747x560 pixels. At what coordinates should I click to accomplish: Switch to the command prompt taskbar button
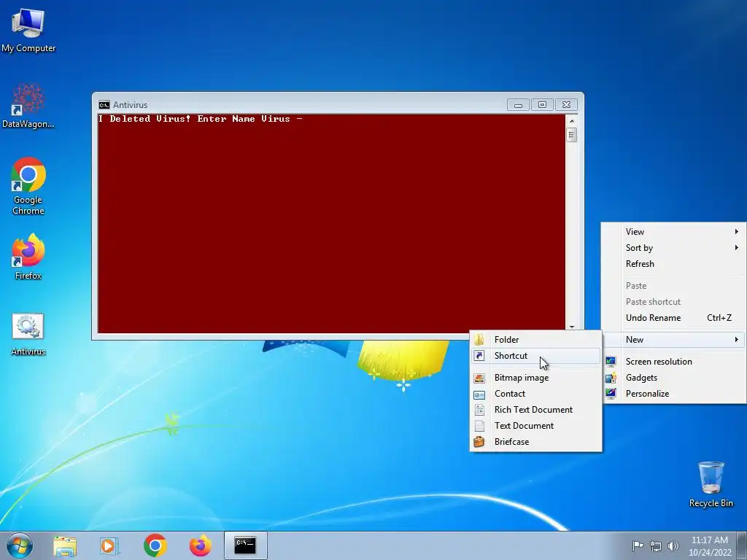point(245,545)
